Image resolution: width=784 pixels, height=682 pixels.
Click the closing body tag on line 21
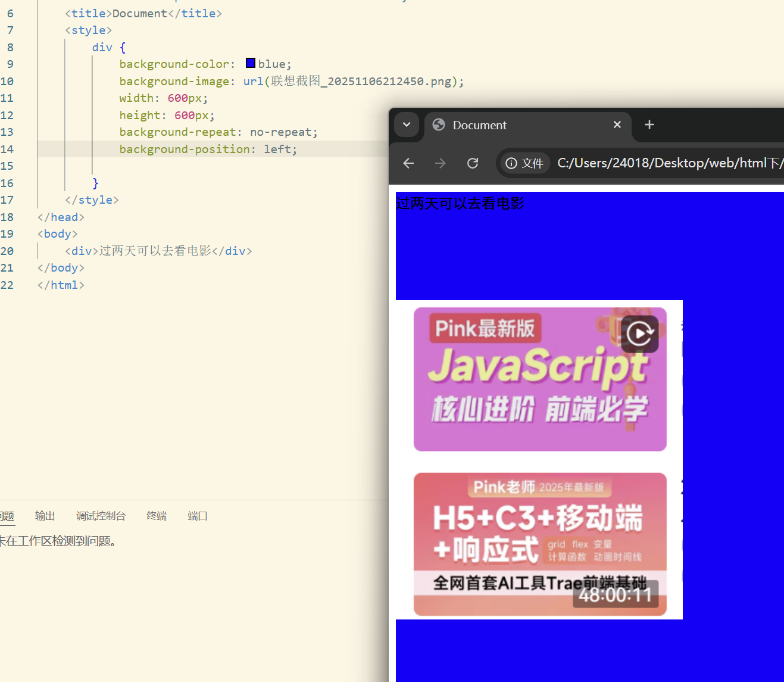61,267
